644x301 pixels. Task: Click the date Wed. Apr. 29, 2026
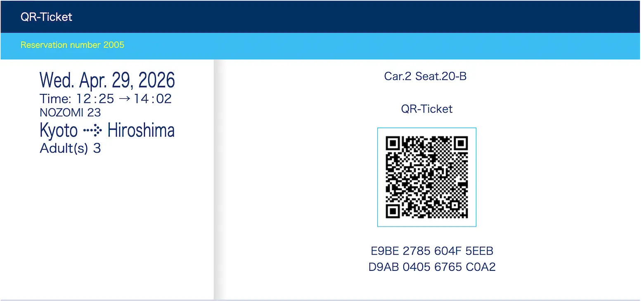pyautogui.click(x=107, y=80)
